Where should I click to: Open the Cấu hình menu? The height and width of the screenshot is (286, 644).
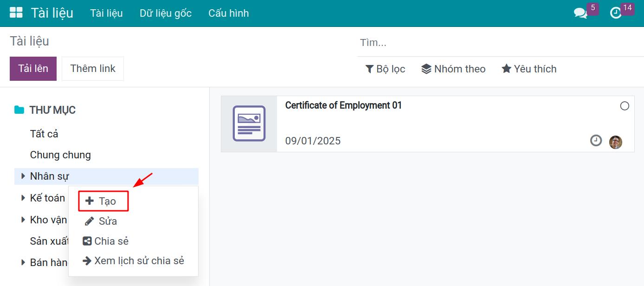(229, 13)
